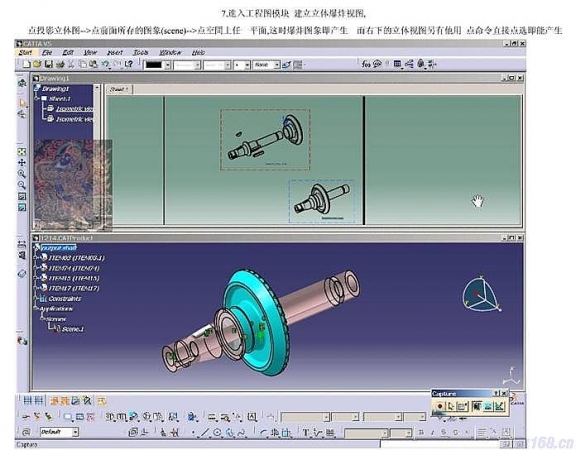Select the Zoom In magnifier icon
This screenshot has width=576, height=450.
click(22, 174)
